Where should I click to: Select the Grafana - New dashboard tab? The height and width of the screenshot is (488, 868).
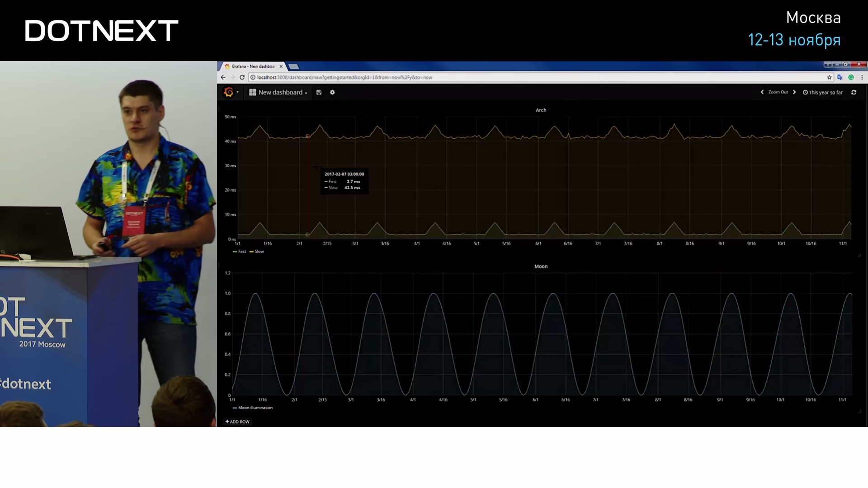(x=253, y=66)
